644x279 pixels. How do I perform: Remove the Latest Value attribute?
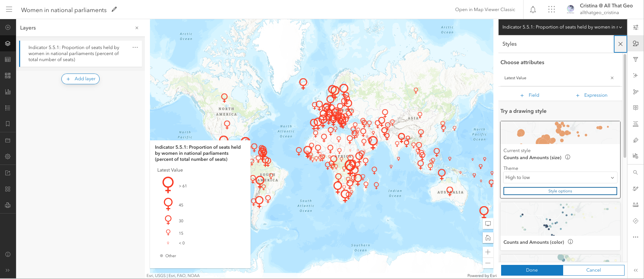point(612,78)
